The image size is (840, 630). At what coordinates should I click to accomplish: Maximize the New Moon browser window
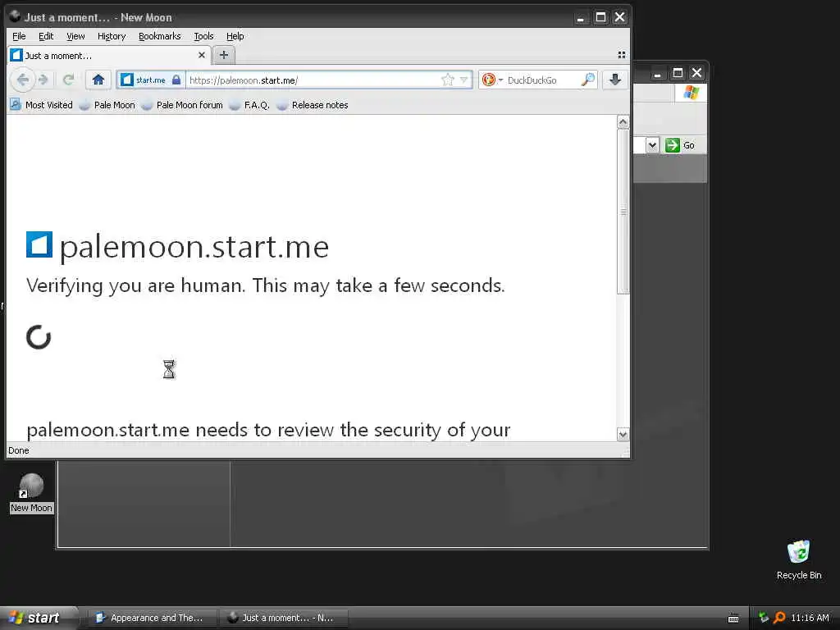point(600,18)
